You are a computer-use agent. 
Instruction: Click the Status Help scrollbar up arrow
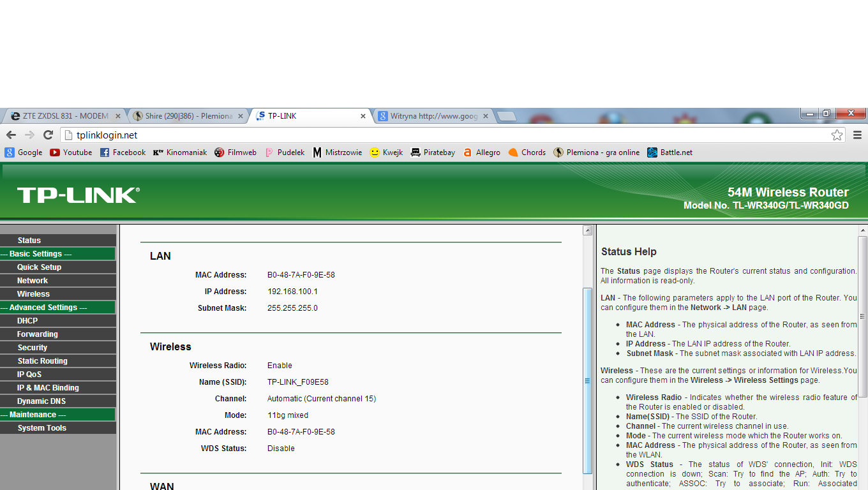(862, 230)
